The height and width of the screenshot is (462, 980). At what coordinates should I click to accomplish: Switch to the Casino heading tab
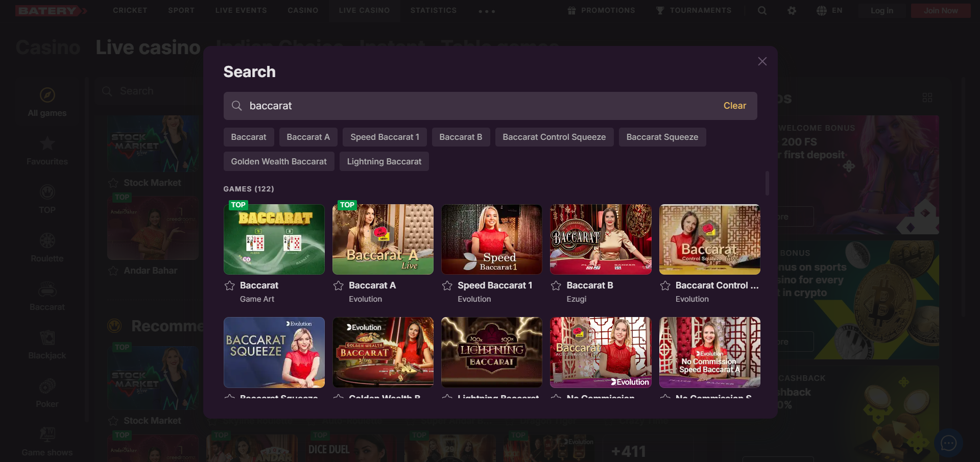47,47
